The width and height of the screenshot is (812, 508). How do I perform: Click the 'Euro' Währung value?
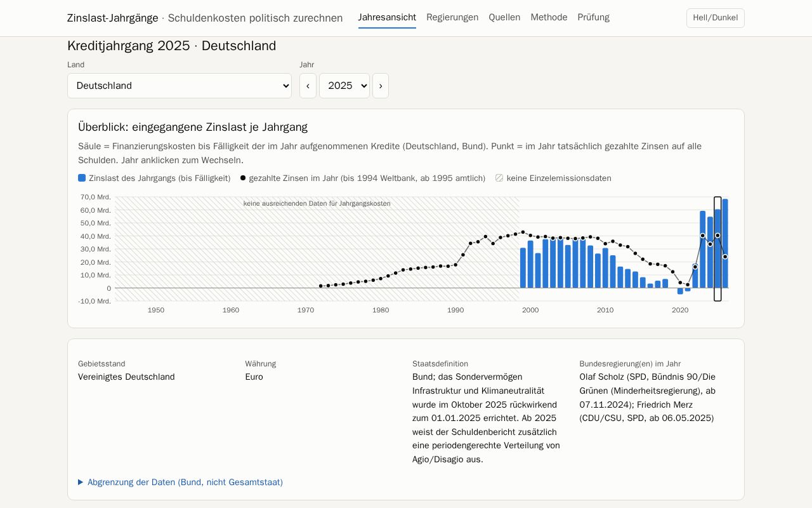(x=254, y=377)
